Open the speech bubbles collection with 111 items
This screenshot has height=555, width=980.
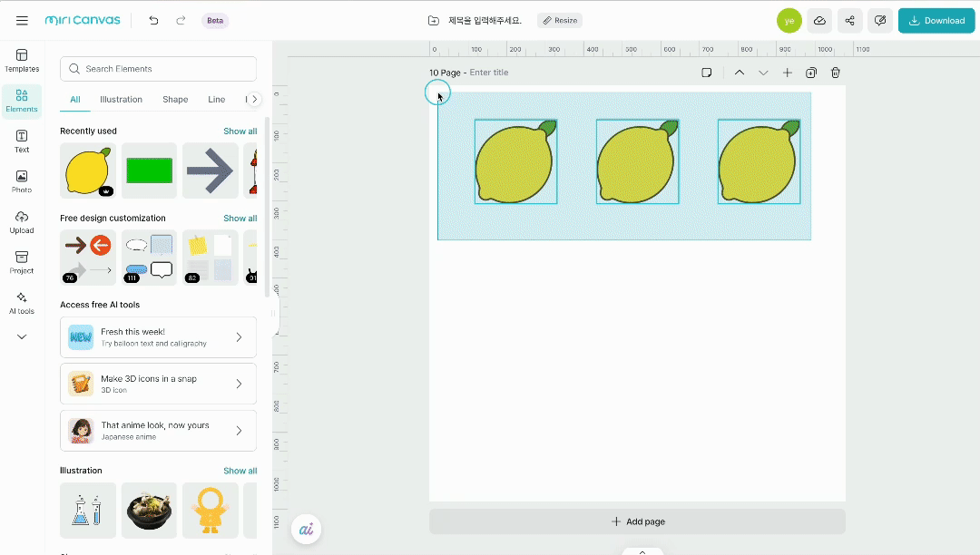click(150, 258)
